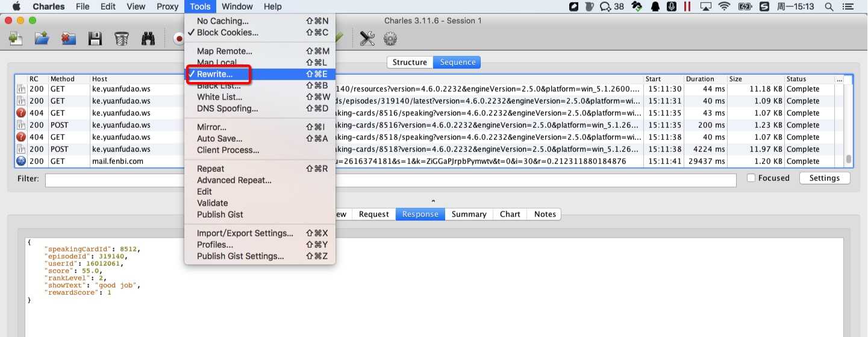Click the Sogou input S icon
This screenshot has height=337, width=868.
click(764, 7)
